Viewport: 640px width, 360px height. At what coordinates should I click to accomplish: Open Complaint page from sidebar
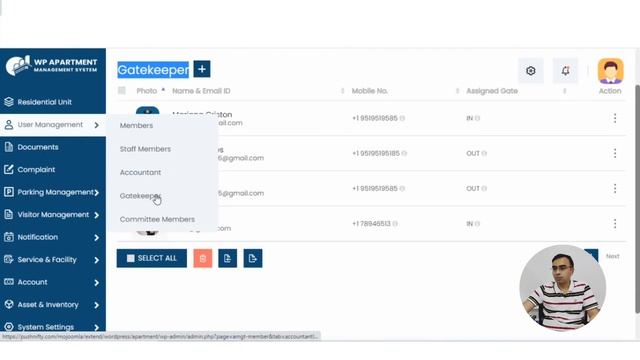[x=36, y=169]
